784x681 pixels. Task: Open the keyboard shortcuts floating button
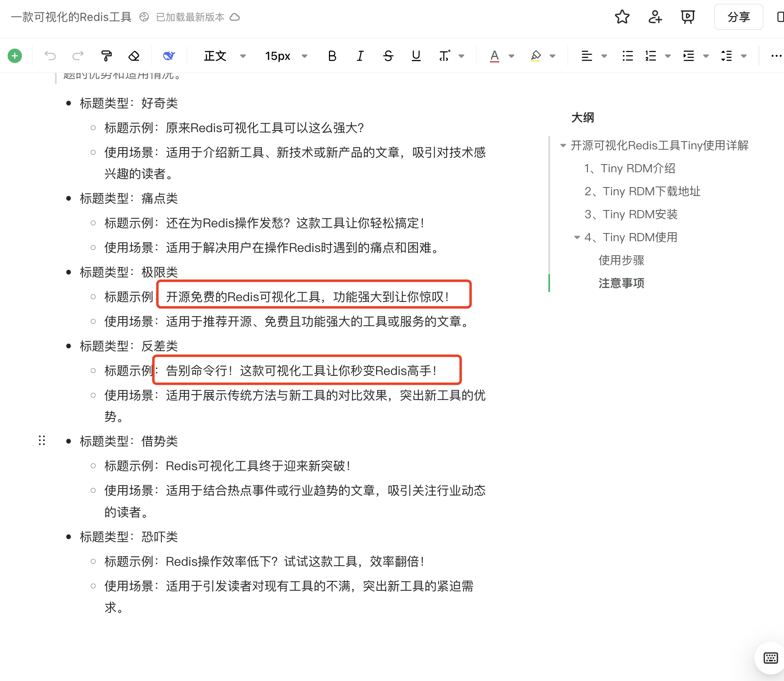[770, 658]
